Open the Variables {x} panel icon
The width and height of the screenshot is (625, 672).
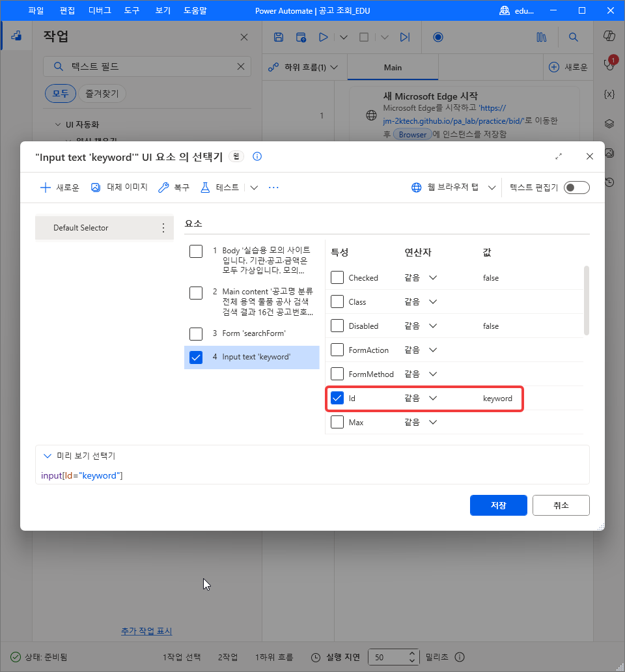(x=609, y=94)
